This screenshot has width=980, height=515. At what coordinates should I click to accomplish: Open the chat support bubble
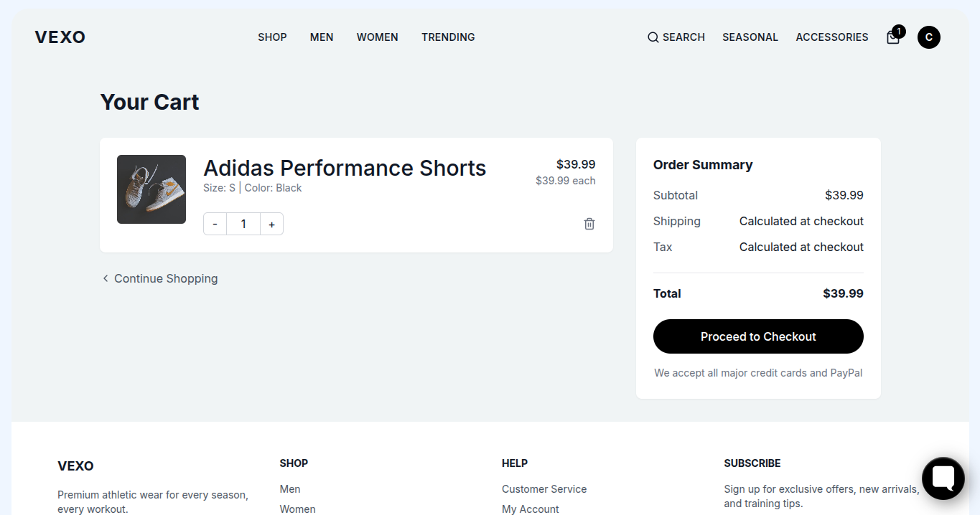[943, 478]
